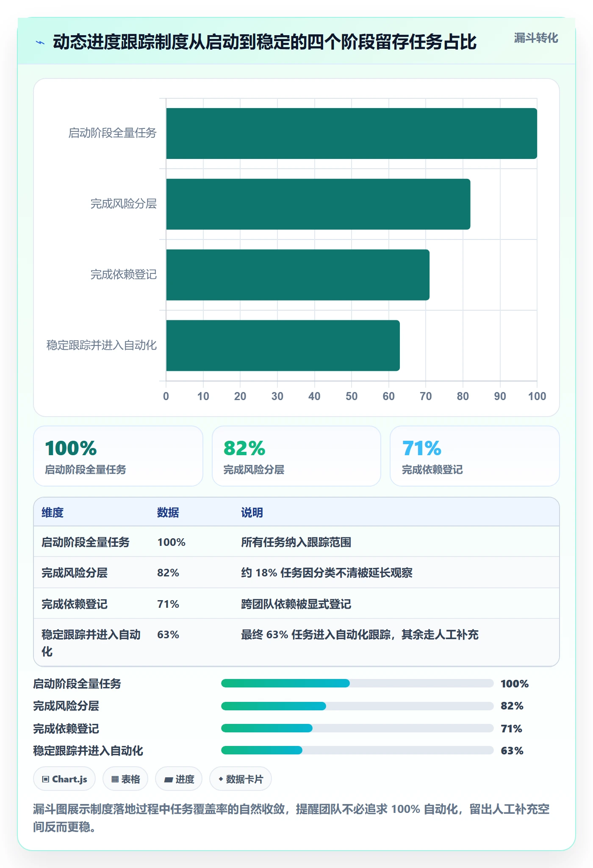Click table cell 约 18% 任务因分类不清被延长观察
The height and width of the screenshot is (868, 593).
[327, 573]
